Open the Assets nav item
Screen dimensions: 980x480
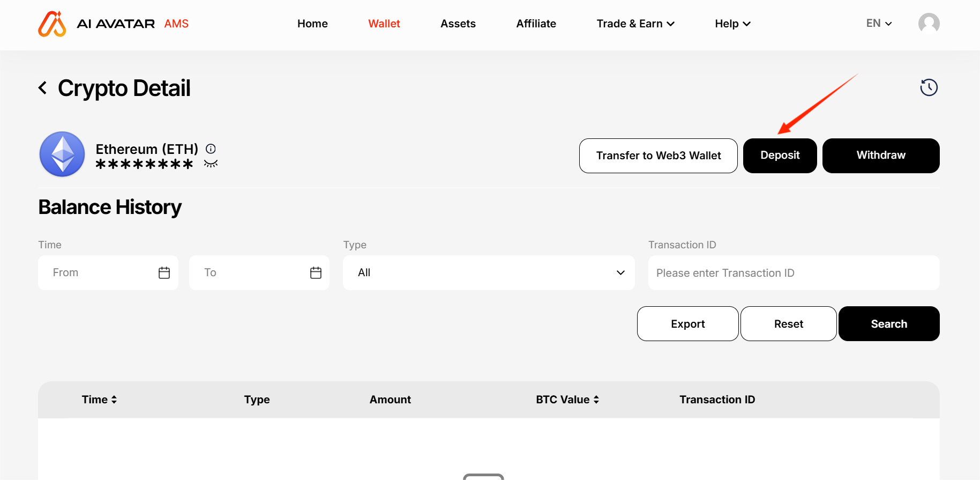[458, 24]
